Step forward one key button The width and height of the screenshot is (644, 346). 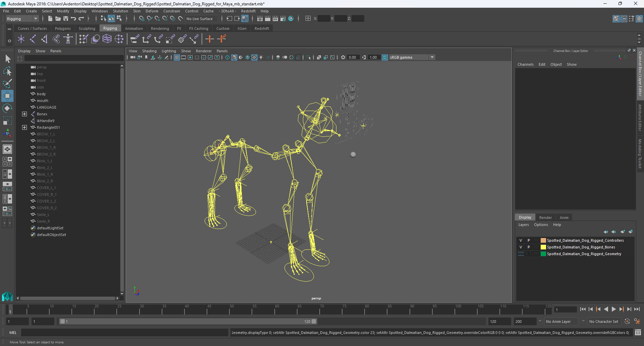622,309
